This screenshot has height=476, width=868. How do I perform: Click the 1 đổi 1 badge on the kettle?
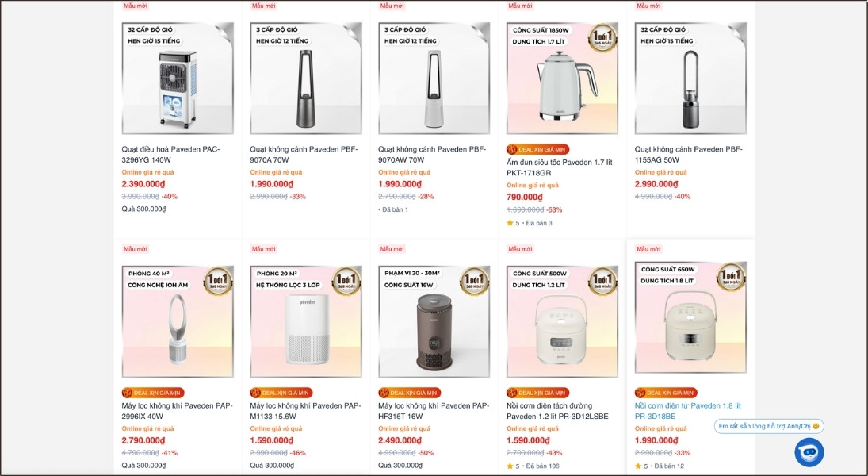(x=602, y=37)
